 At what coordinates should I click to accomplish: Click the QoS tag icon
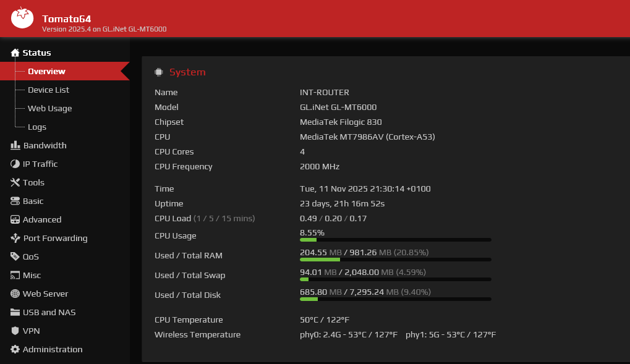15,256
